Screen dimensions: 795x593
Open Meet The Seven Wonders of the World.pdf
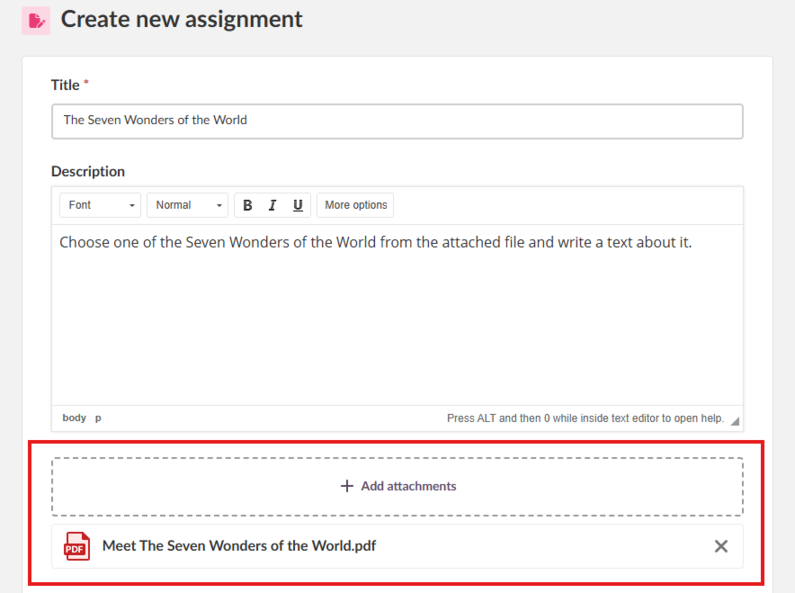pos(239,546)
